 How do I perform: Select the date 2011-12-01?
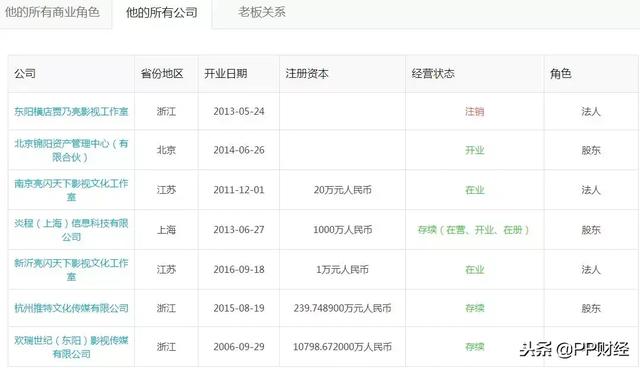[239, 190]
